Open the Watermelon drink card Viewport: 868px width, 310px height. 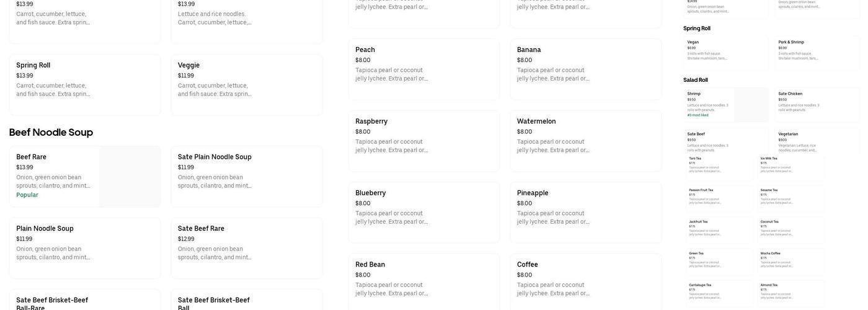pyautogui.click(x=585, y=141)
